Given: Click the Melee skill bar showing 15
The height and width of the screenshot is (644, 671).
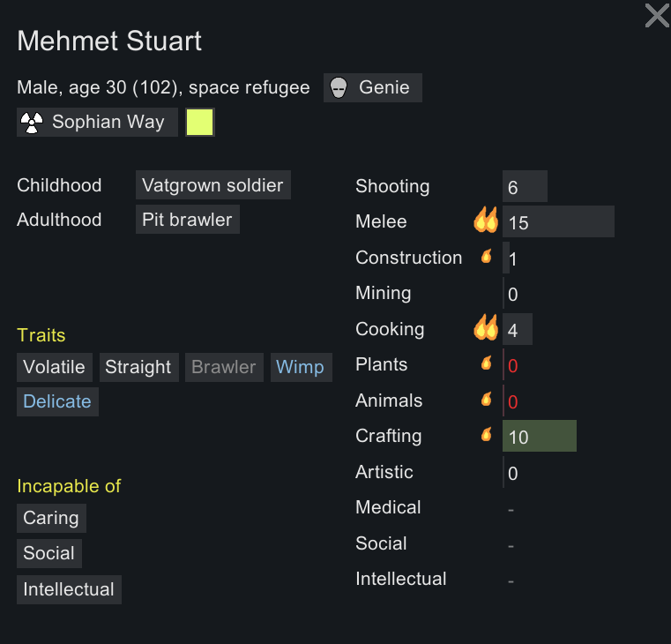Looking at the screenshot, I should [558, 221].
